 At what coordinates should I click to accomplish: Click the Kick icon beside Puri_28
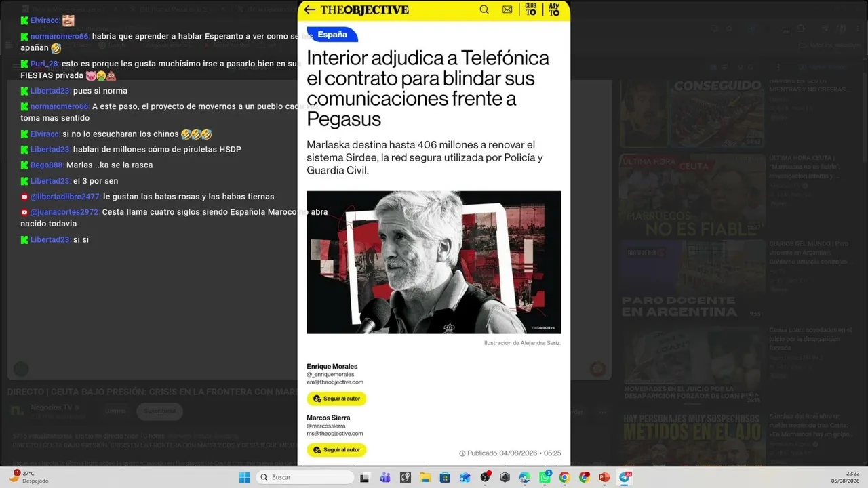(x=24, y=64)
